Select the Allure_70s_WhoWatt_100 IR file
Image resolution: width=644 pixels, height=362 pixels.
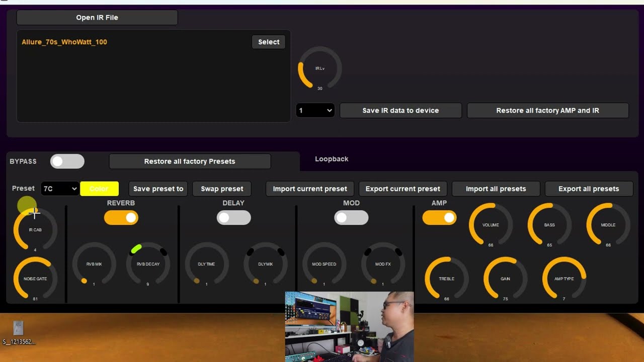point(269,42)
